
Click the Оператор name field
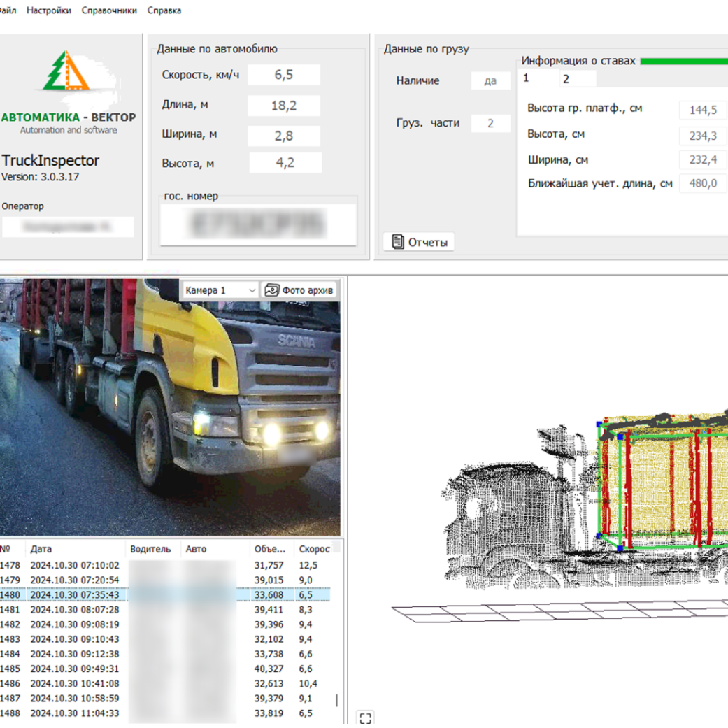point(67,227)
